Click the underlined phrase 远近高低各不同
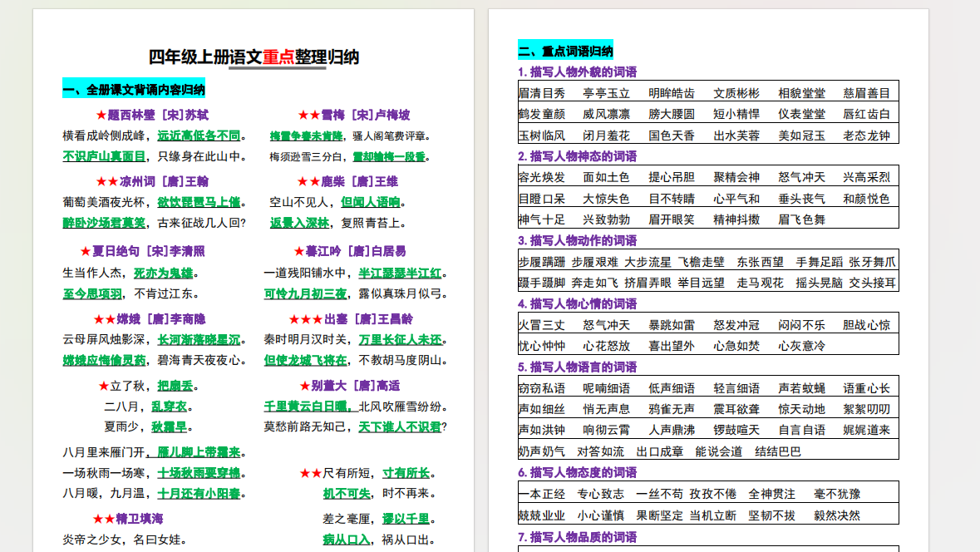This screenshot has height=552, width=980. point(199,136)
